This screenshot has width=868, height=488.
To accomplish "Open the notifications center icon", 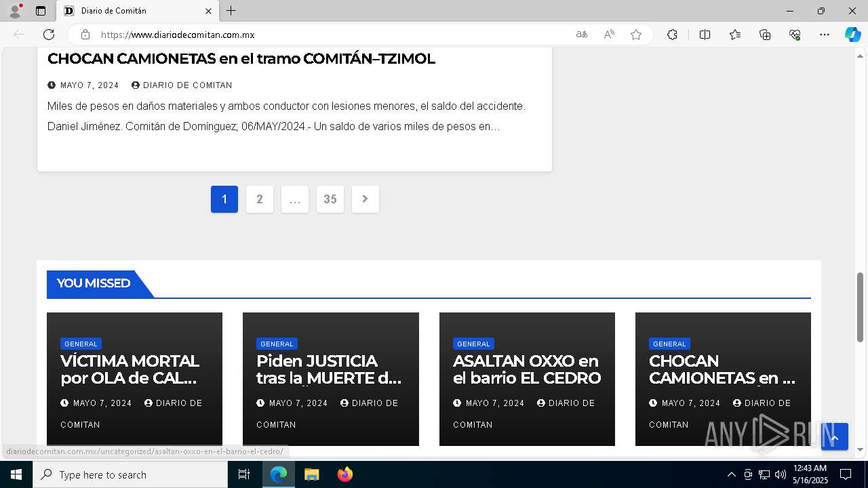I will tap(846, 474).
